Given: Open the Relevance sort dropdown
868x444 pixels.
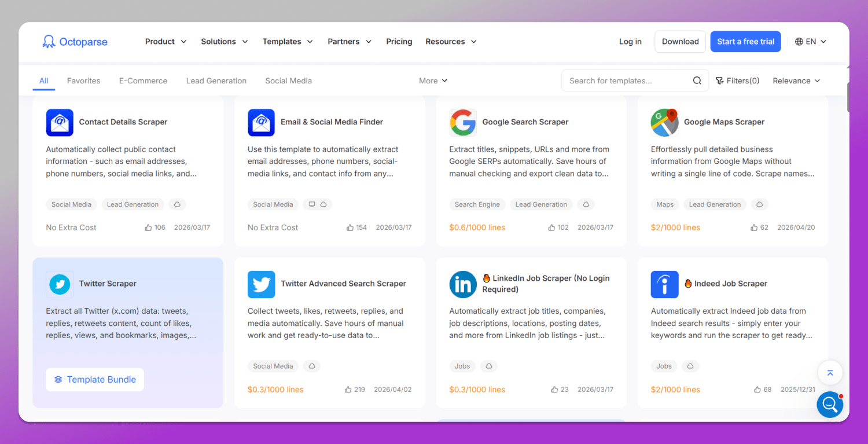Looking at the screenshot, I should (797, 81).
